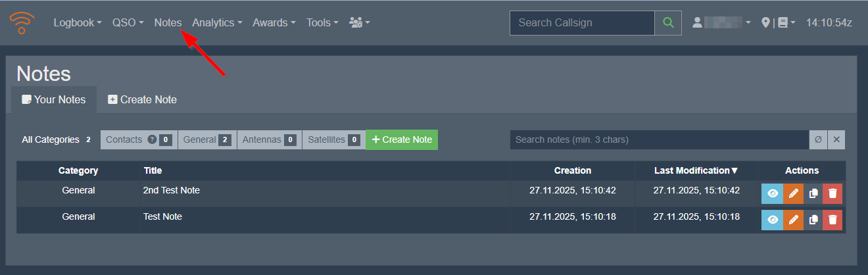Sort by Last Modification column
The image size is (868, 275).
[696, 170]
